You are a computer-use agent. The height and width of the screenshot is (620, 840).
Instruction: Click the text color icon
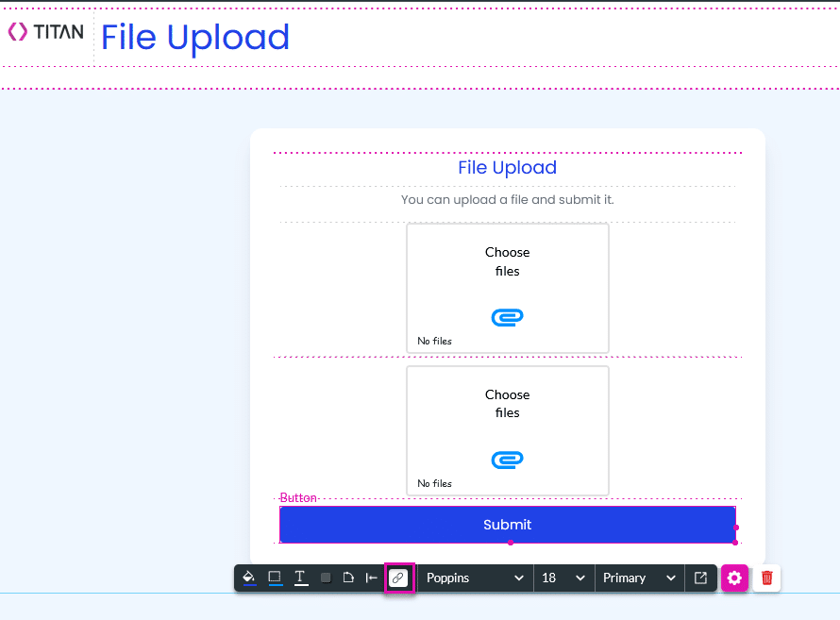(300, 578)
